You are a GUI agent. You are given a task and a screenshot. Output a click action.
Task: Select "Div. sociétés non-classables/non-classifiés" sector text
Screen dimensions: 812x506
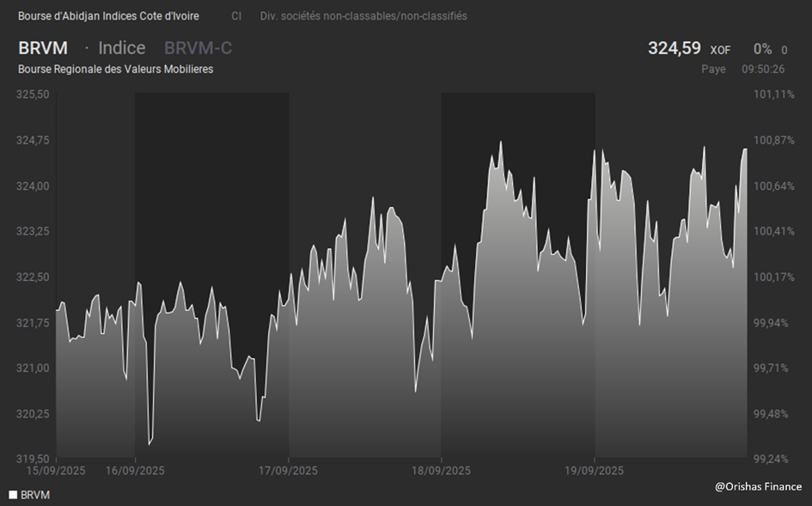point(363,16)
